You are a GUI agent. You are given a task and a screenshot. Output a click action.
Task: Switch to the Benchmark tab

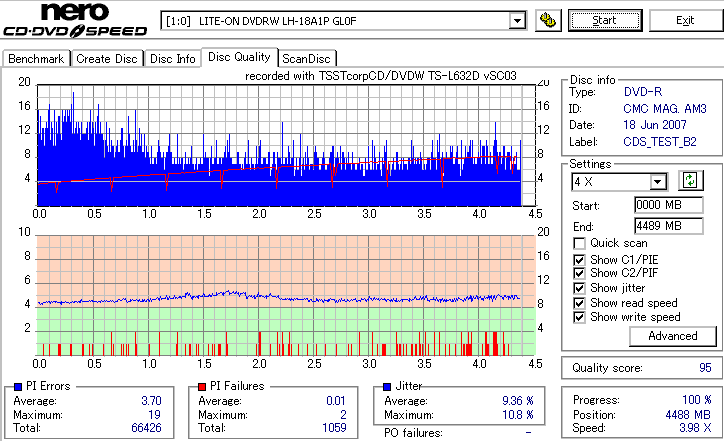coord(36,59)
